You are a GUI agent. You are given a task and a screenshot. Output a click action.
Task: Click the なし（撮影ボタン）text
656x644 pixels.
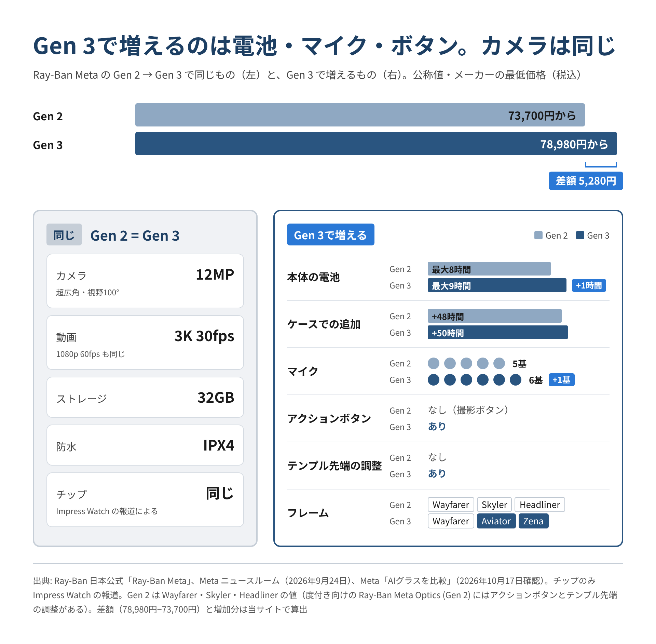click(468, 410)
